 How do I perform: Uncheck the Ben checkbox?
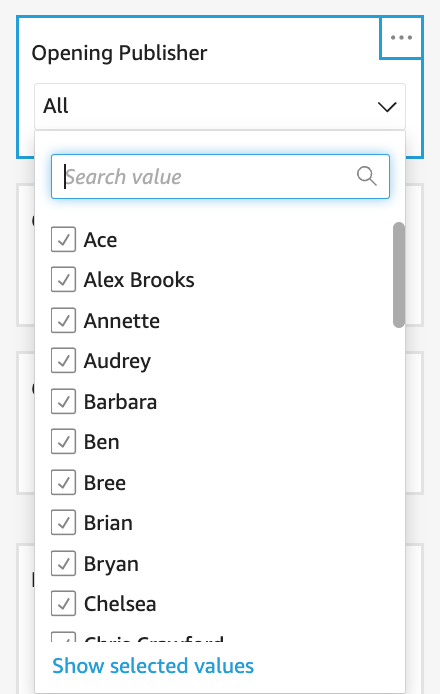pyautogui.click(x=63, y=442)
